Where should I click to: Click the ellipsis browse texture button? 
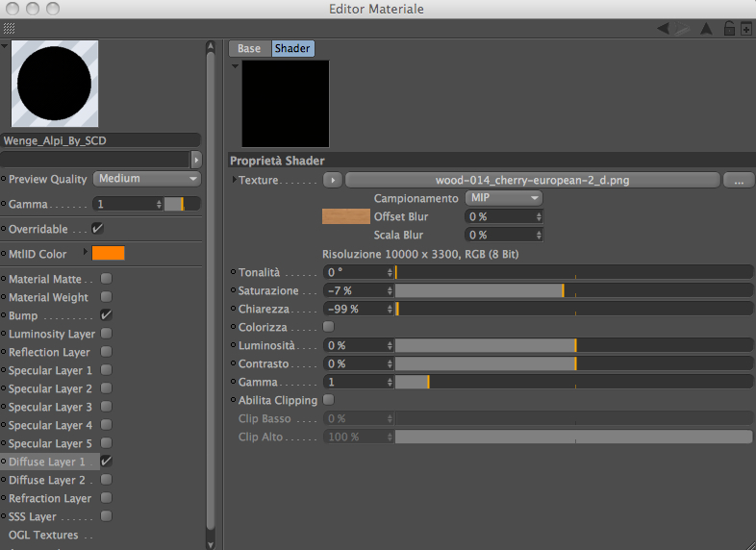(739, 181)
